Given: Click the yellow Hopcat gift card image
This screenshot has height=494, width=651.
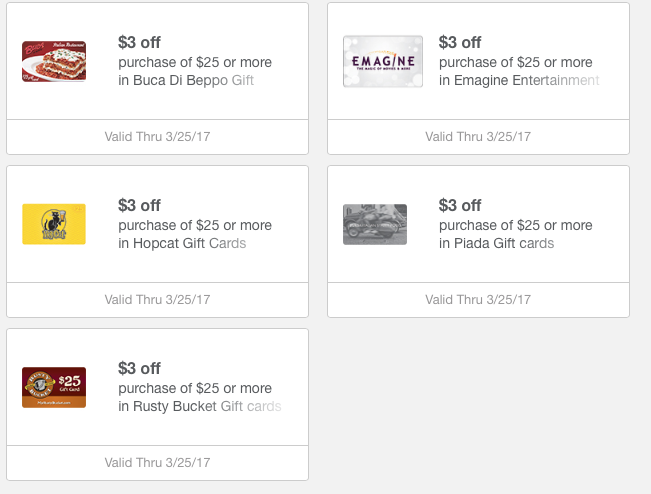Looking at the screenshot, I should pyautogui.click(x=54, y=224).
